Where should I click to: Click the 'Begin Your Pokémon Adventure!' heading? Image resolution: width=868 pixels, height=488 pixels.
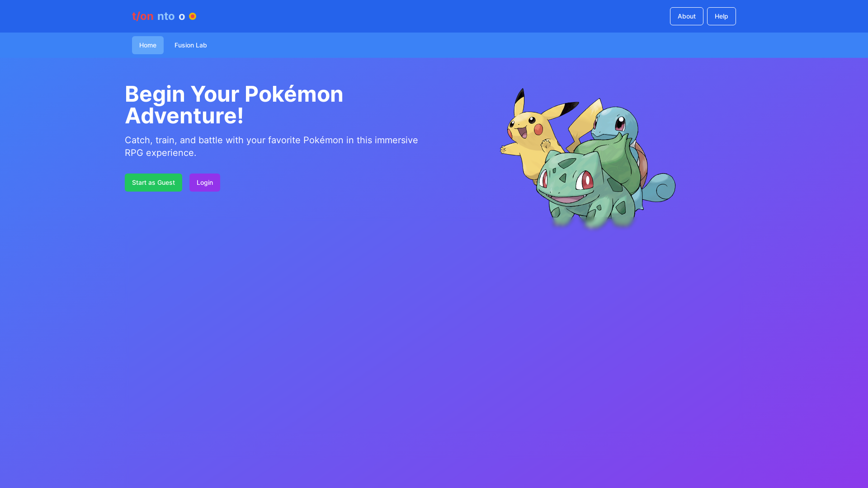point(234,105)
